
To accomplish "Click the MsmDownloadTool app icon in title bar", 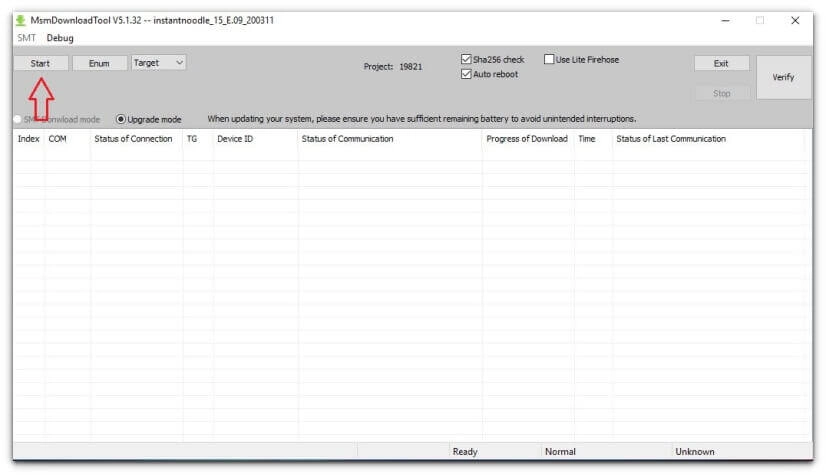I will pyautogui.click(x=21, y=20).
